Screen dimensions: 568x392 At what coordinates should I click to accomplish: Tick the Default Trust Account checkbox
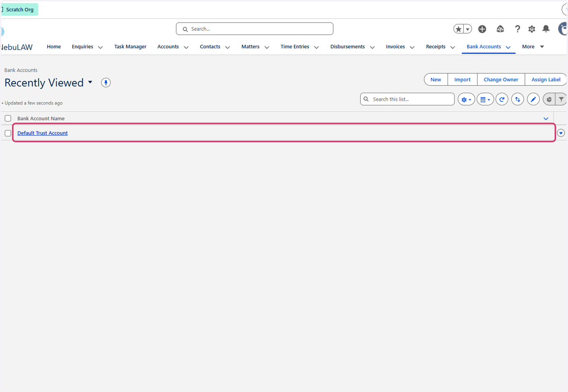point(8,133)
